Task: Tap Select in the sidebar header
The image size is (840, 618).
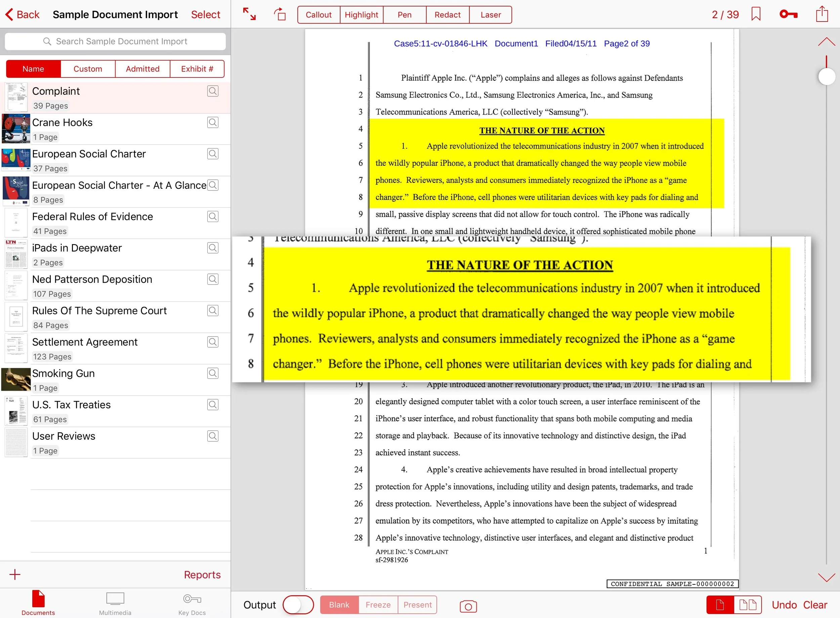Action: click(x=205, y=14)
